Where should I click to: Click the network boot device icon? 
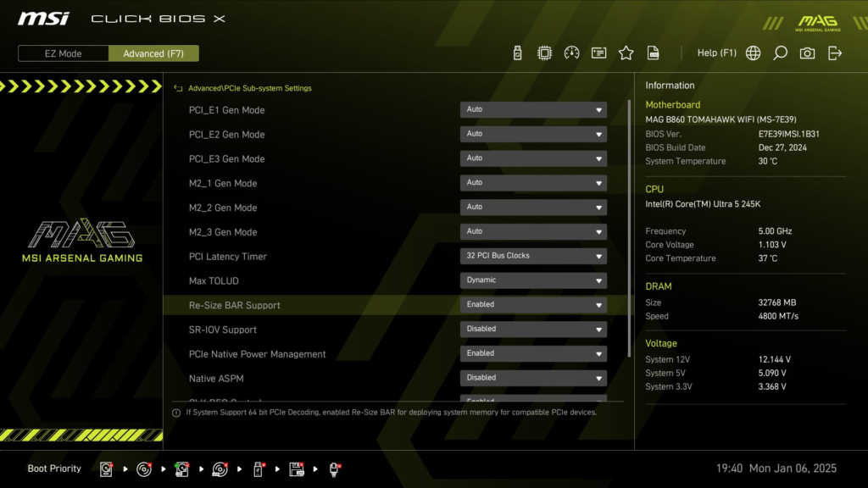[x=334, y=469]
